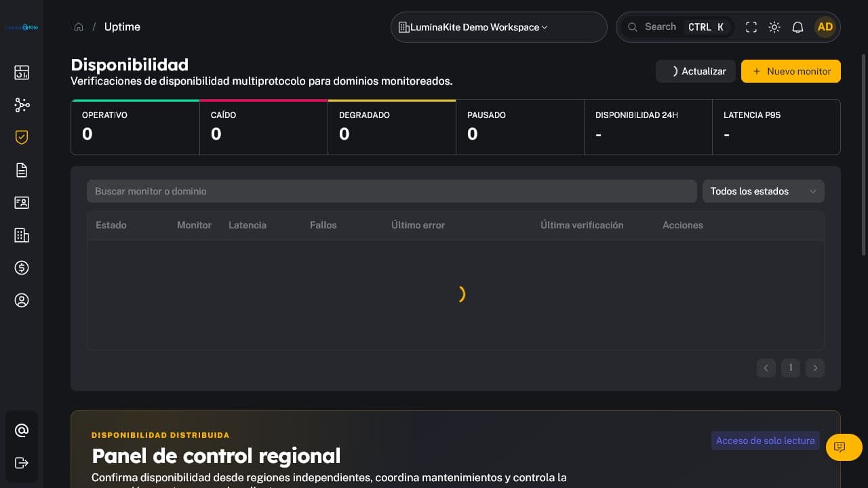Open the building organization sidebar icon
Screen dimensions: 868x488
point(22,235)
